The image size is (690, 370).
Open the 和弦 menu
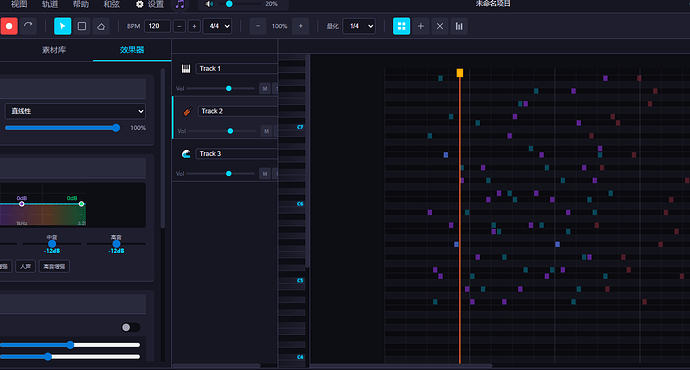111,4
